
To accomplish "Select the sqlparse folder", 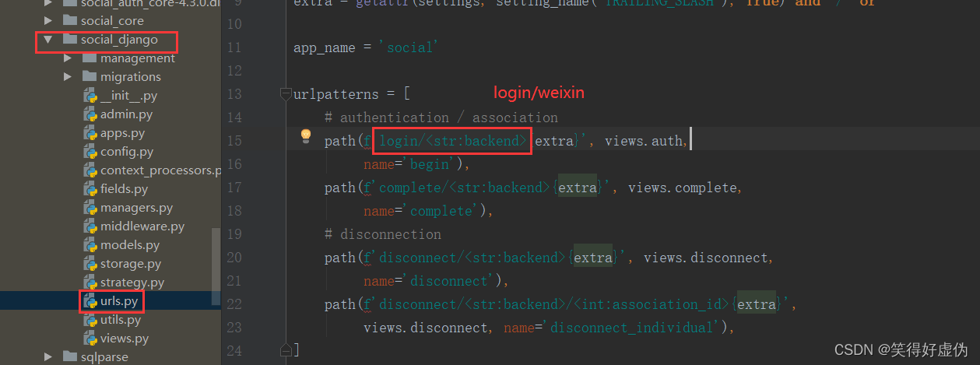I will coord(105,356).
